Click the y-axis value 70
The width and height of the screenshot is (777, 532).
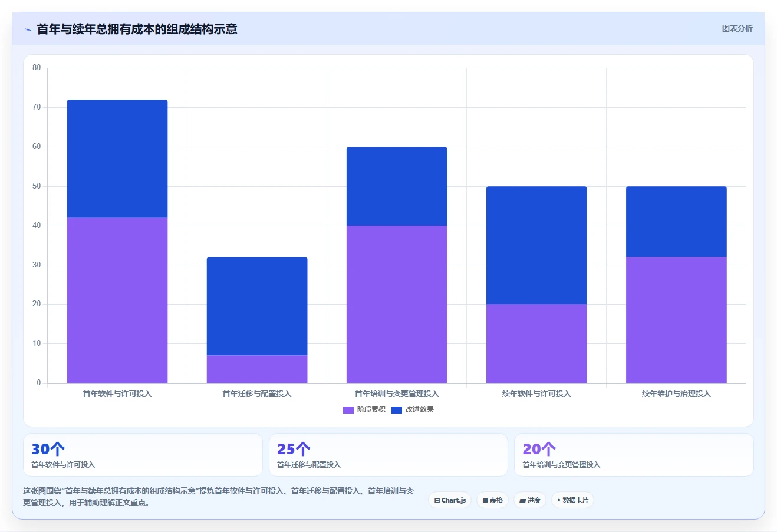coord(37,107)
